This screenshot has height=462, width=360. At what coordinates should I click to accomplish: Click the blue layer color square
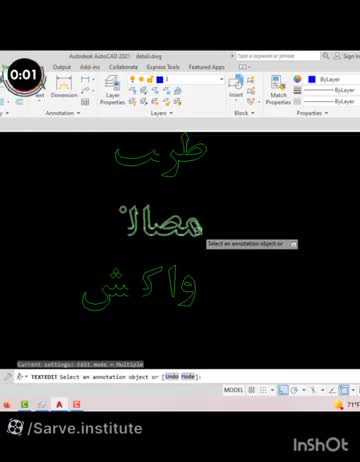pos(160,79)
